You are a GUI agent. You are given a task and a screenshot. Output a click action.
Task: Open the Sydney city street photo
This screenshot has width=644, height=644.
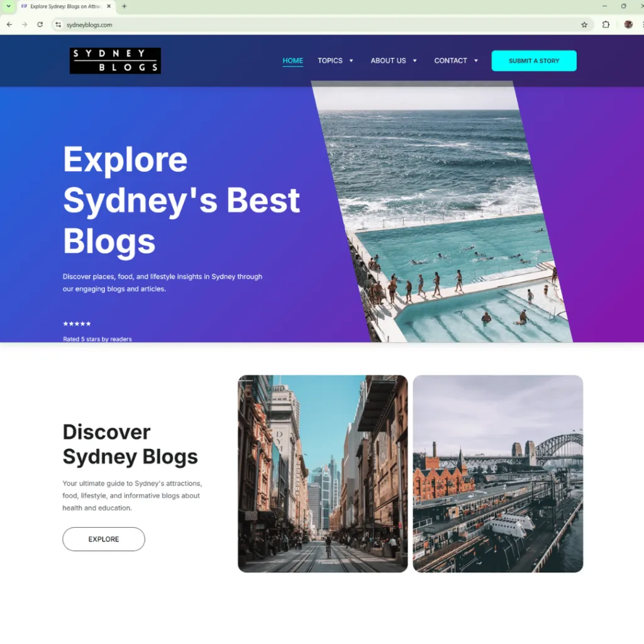coord(323,474)
